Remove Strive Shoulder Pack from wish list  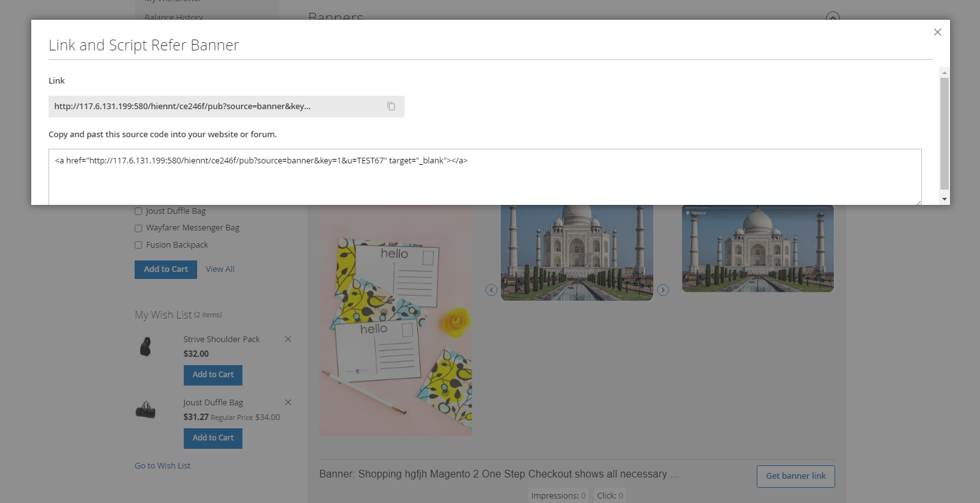288,340
